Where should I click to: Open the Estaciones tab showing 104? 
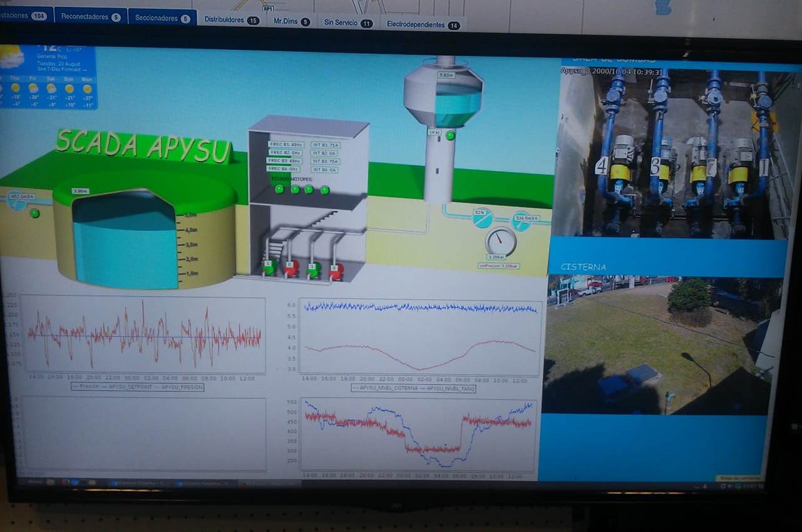26,15
